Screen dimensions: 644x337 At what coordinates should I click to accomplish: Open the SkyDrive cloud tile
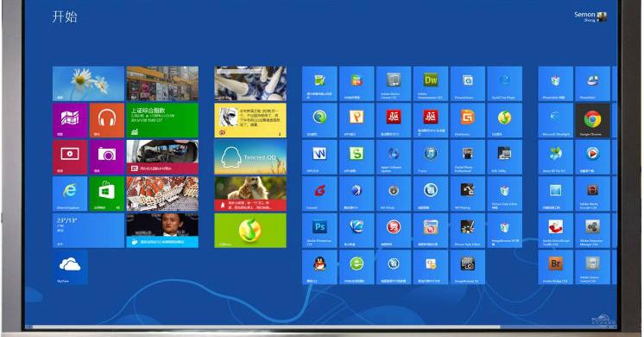[x=70, y=267]
